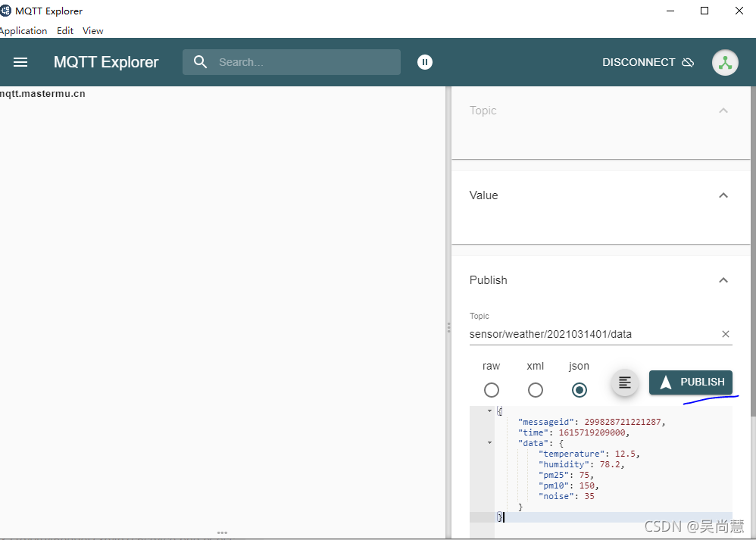Click the Publish section heading
This screenshot has height=540, width=756.
point(489,280)
